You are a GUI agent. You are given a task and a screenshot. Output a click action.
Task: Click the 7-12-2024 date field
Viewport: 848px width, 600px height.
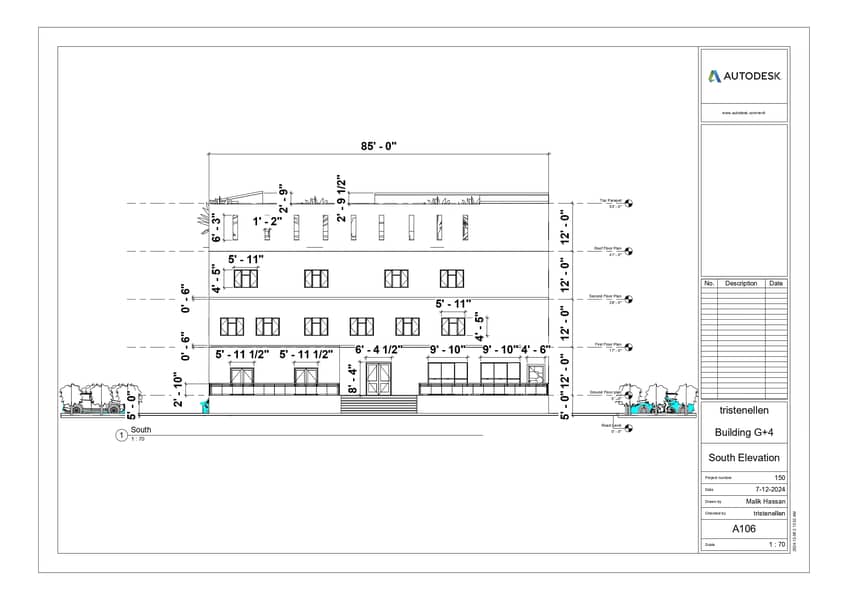point(770,489)
